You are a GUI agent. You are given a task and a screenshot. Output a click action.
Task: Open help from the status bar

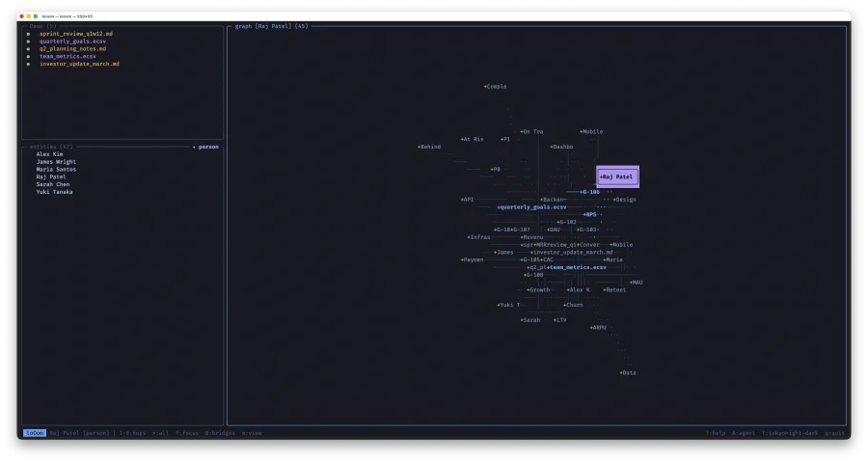[x=715, y=433]
